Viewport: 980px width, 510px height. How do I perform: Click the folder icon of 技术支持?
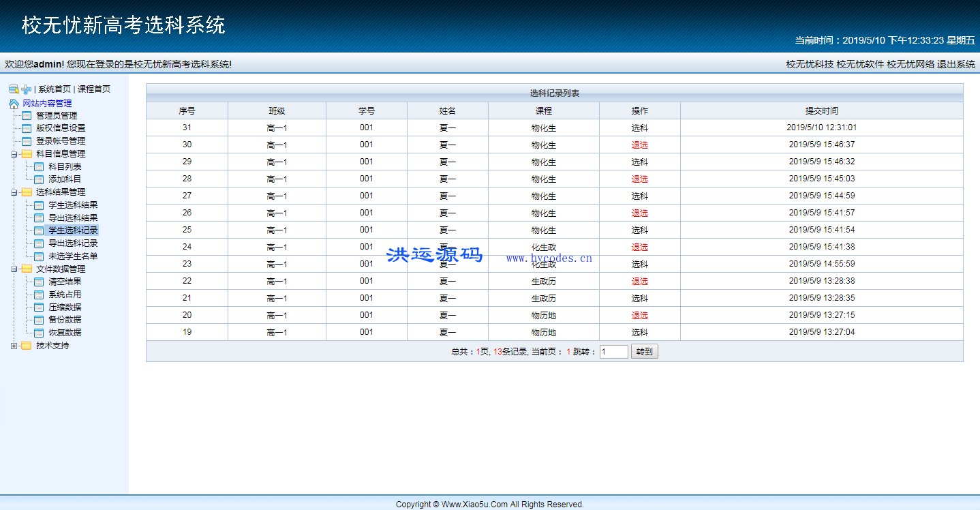[27, 346]
